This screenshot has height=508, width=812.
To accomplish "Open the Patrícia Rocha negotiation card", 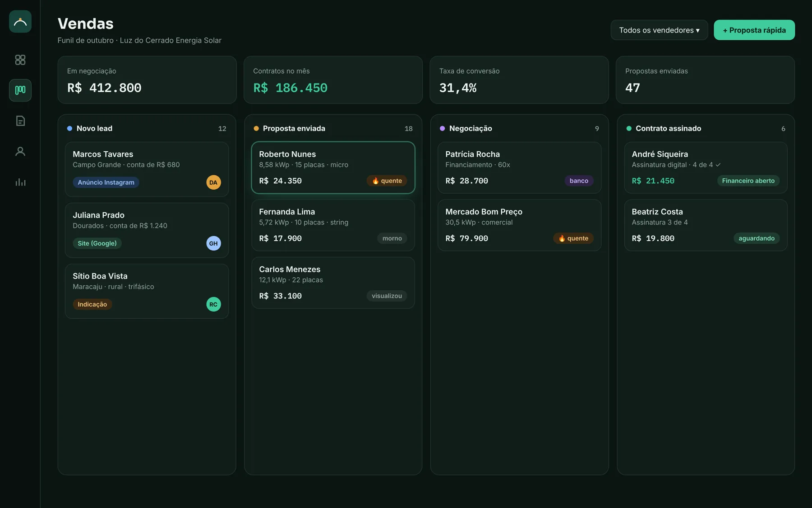I will [519, 168].
